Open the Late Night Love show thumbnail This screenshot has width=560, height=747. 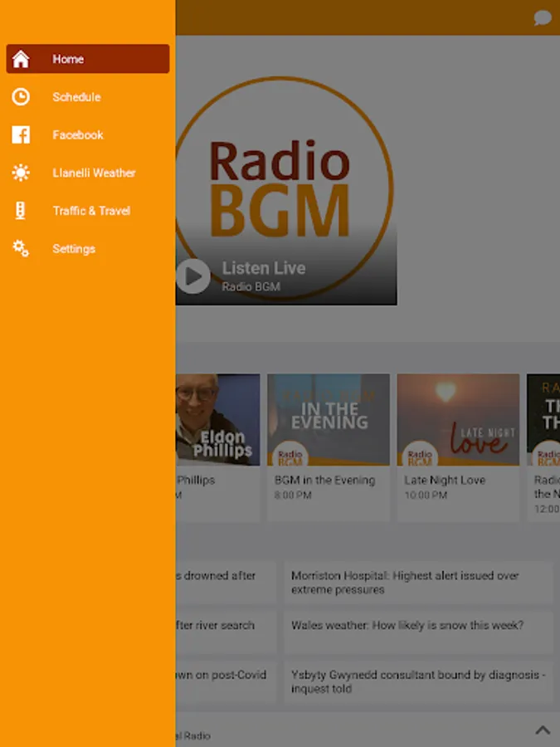(458, 420)
